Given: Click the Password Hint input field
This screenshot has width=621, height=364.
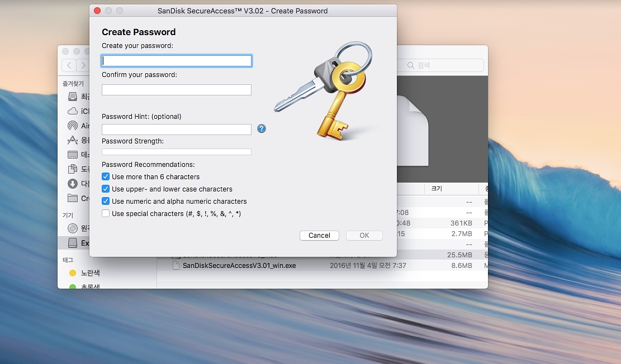Looking at the screenshot, I should tap(177, 130).
